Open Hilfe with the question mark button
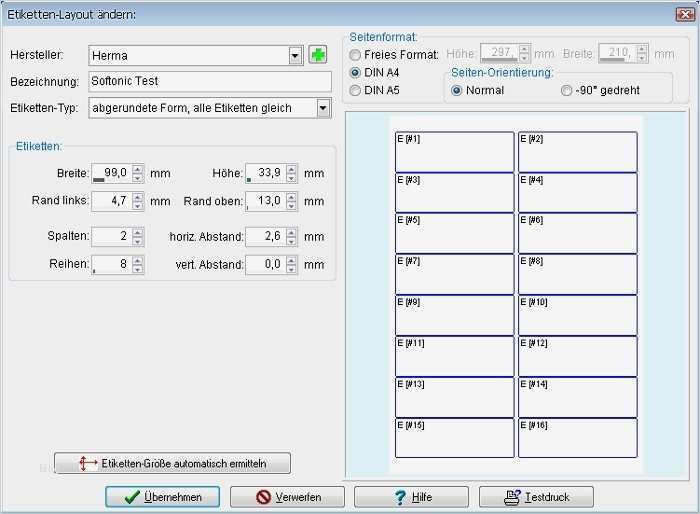 coord(412,497)
